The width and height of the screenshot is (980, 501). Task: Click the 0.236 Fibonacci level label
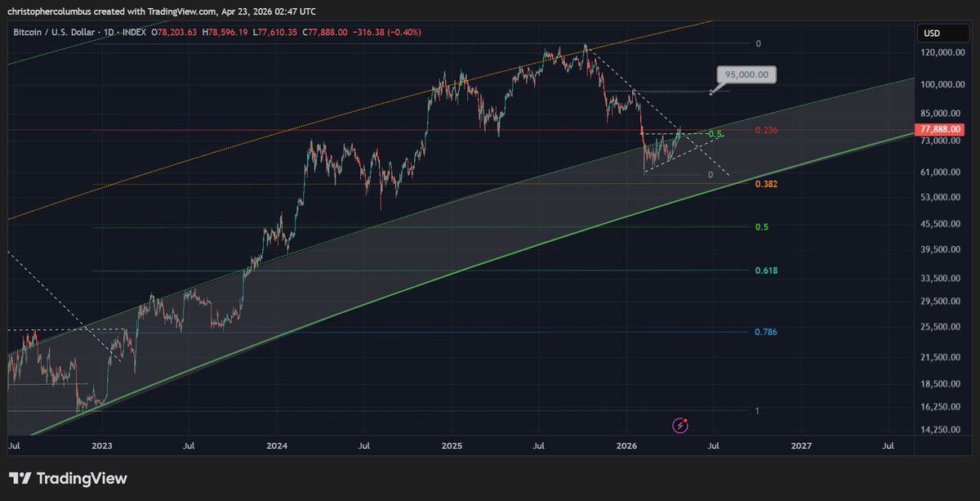(x=765, y=131)
